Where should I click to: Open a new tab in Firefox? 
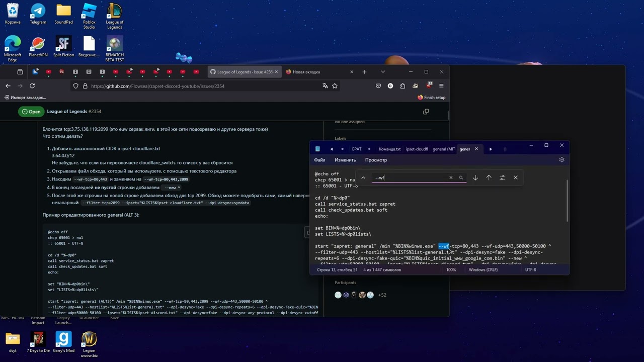(x=364, y=72)
